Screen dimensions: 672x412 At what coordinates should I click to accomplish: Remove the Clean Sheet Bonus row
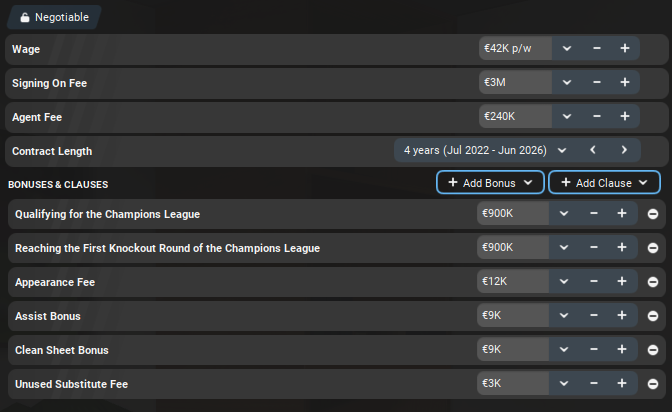[653, 350]
